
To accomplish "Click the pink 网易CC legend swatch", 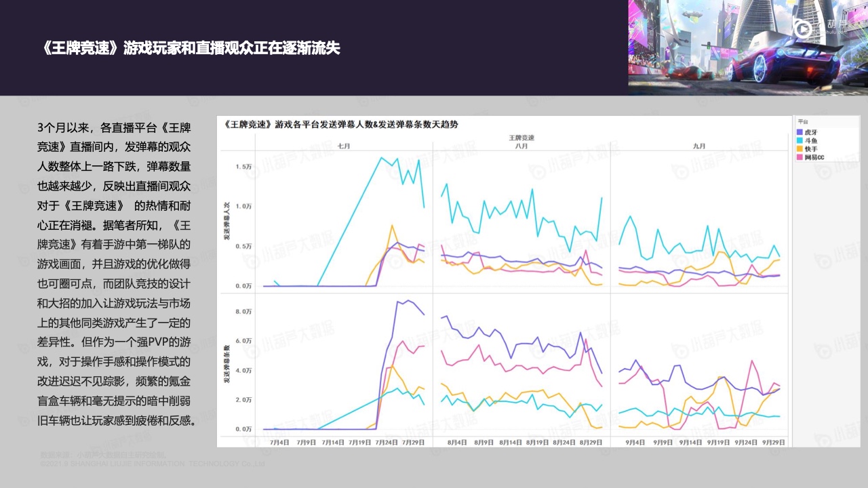I will point(800,157).
